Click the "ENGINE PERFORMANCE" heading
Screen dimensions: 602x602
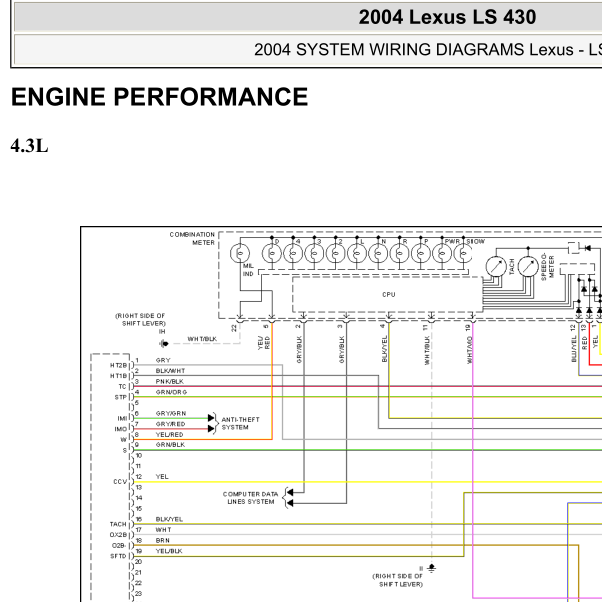click(x=159, y=97)
